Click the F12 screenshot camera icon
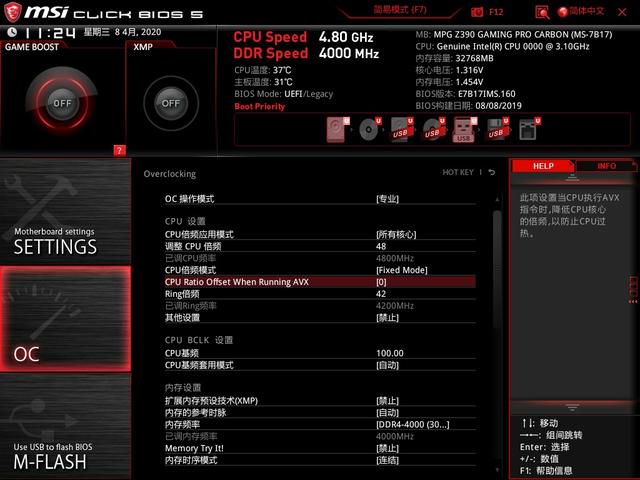The image size is (640, 480). (x=477, y=12)
